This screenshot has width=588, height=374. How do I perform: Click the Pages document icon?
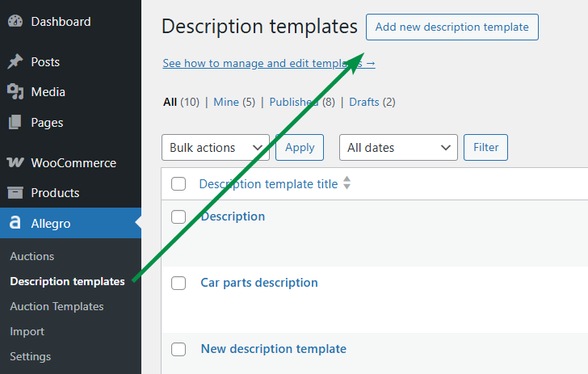15,122
